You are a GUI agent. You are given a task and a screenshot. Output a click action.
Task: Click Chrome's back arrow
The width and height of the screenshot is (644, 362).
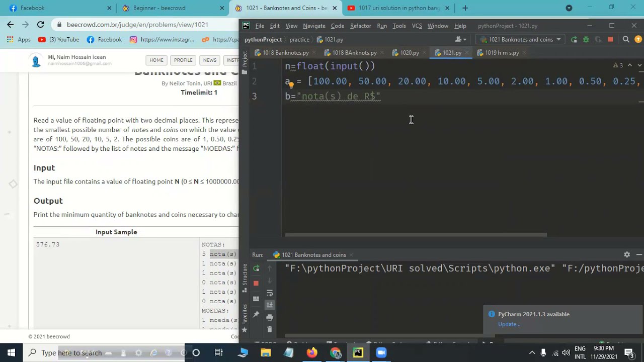(11, 24)
